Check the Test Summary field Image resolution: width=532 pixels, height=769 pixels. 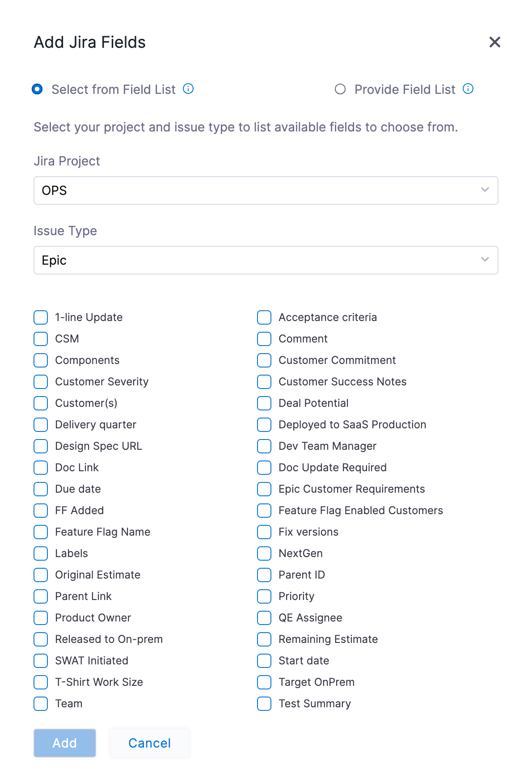pos(264,704)
